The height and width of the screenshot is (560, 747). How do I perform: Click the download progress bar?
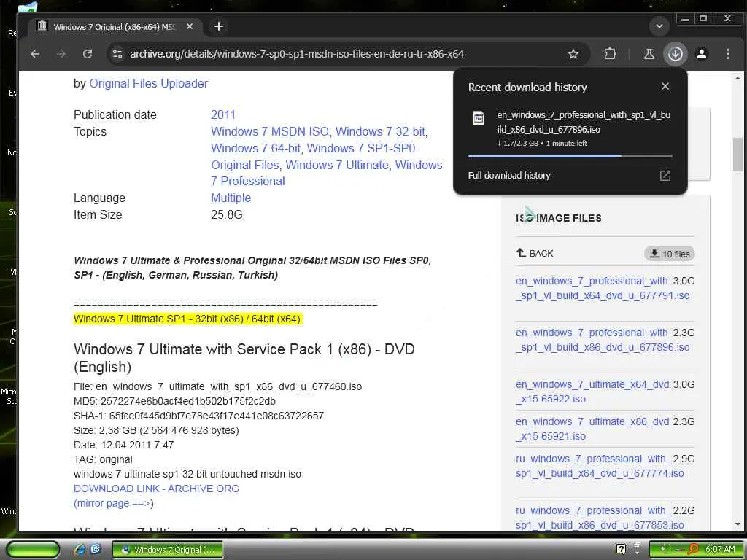570,155
